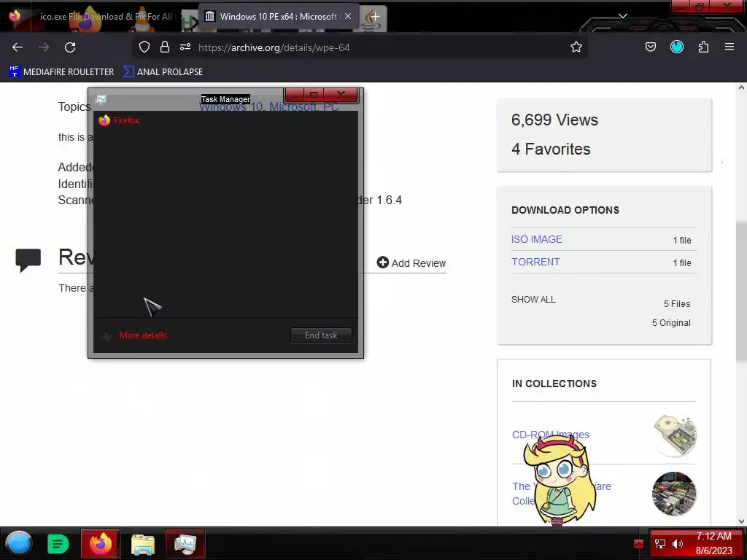Click the volume speaker tray icon
Image resolution: width=747 pixels, height=560 pixels.
pyautogui.click(x=678, y=543)
